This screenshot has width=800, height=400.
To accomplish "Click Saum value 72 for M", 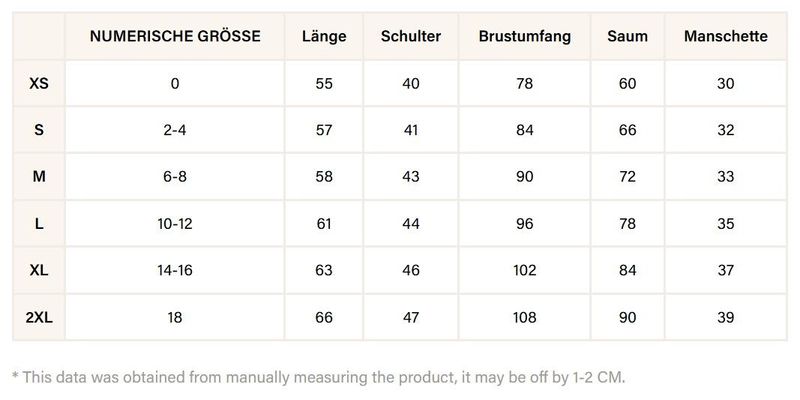I will point(627,177).
